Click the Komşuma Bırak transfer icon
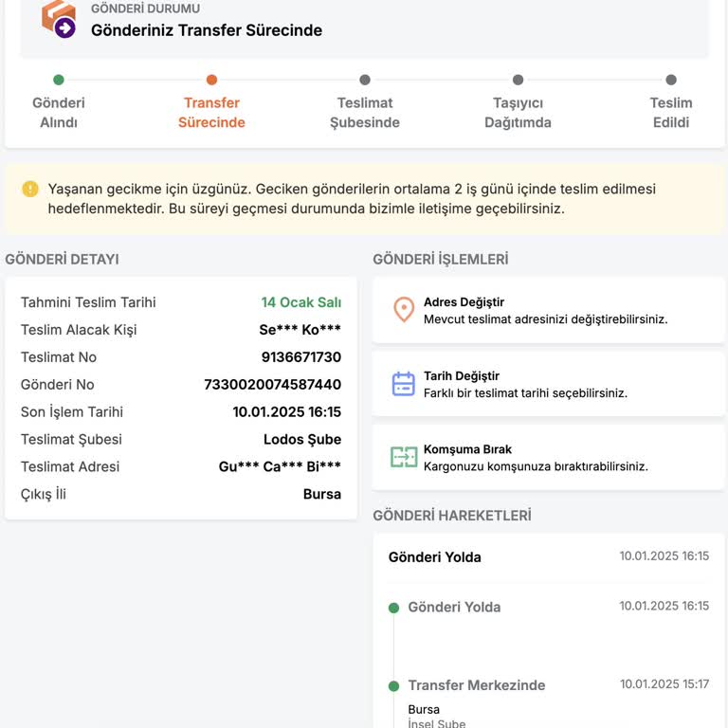Screen dimensions: 728x728 [404, 457]
